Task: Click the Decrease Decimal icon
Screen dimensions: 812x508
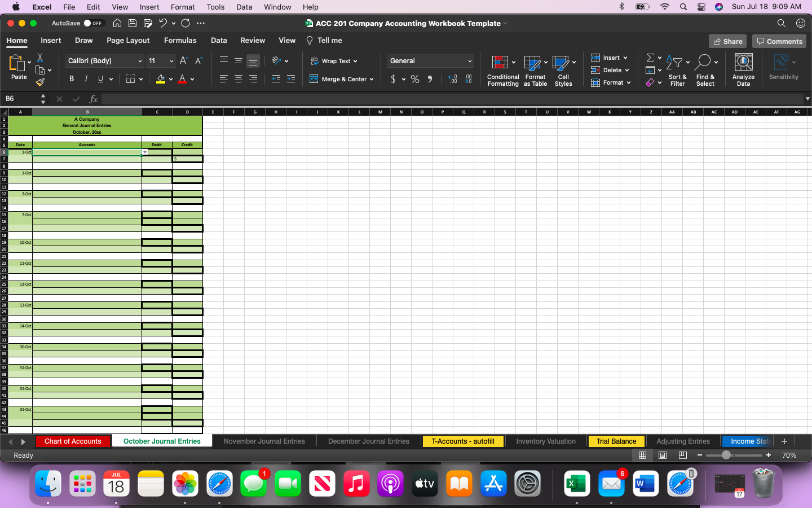Action: coord(468,79)
